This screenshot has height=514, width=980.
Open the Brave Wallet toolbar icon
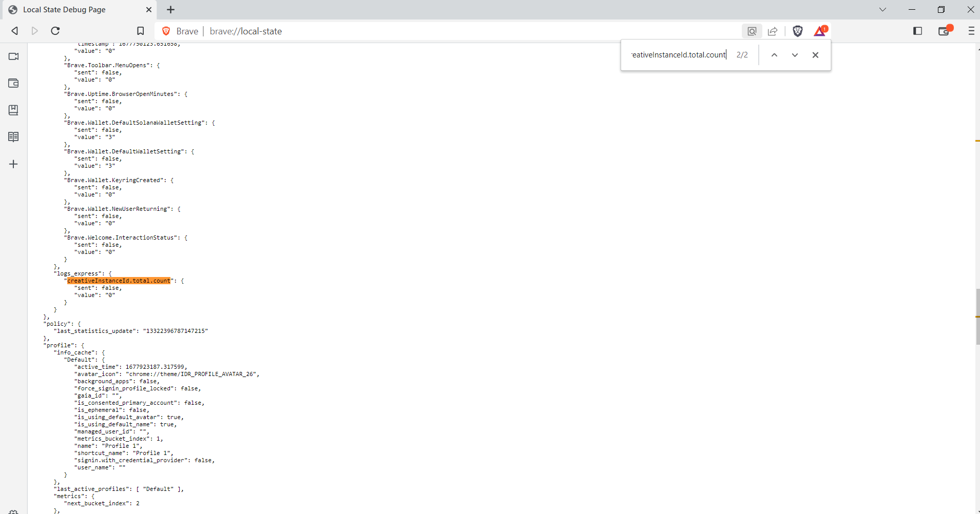945,31
